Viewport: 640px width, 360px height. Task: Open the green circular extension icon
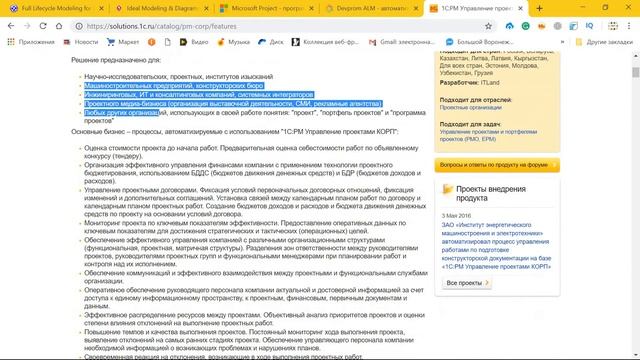coord(525,26)
